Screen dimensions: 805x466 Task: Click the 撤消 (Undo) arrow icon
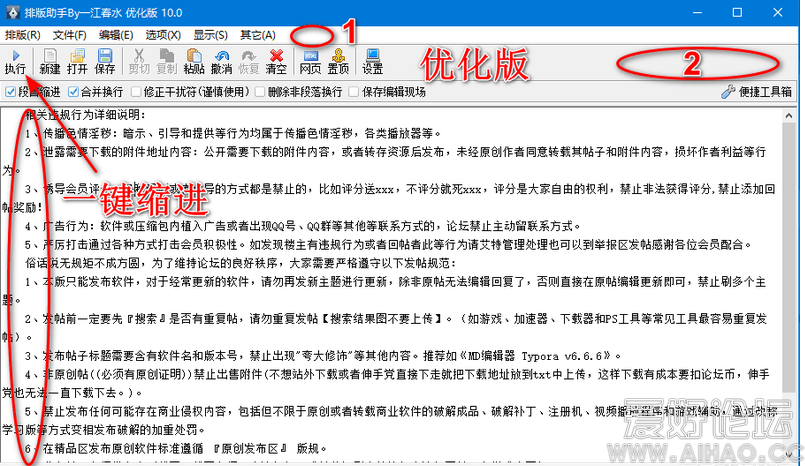222,61
